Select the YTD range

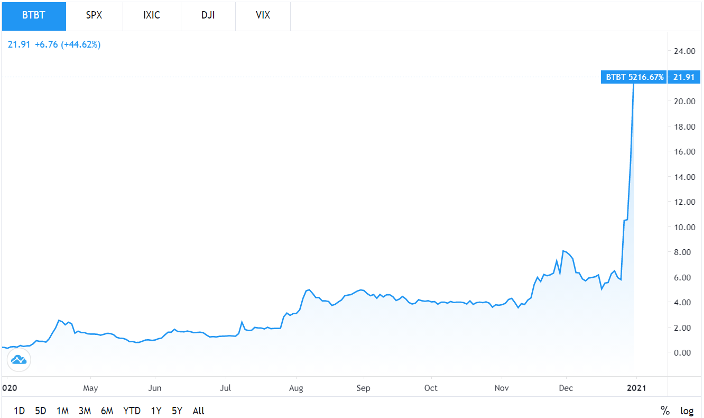click(132, 410)
